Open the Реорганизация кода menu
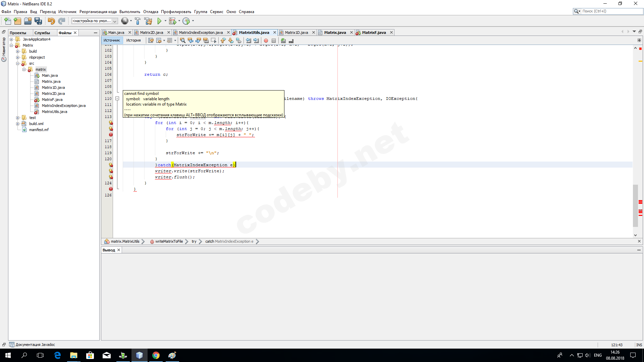The width and height of the screenshot is (644, 362). click(x=98, y=12)
